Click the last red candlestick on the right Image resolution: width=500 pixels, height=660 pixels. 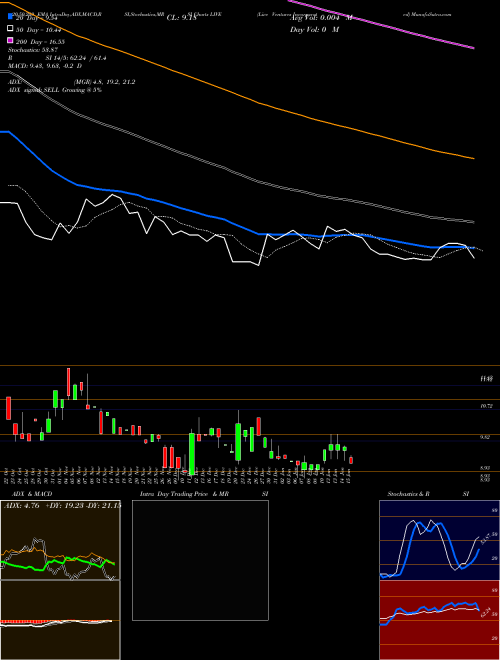point(351,460)
